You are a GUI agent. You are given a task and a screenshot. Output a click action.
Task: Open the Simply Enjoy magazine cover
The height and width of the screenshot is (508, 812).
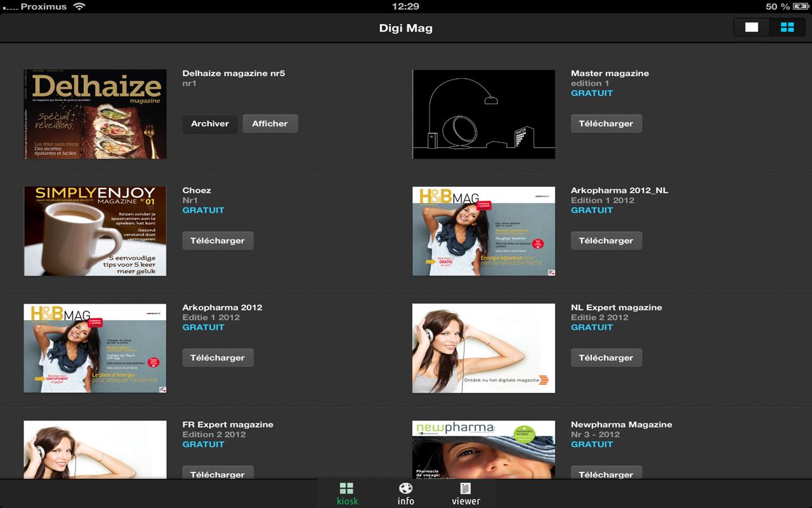click(95, 231)
